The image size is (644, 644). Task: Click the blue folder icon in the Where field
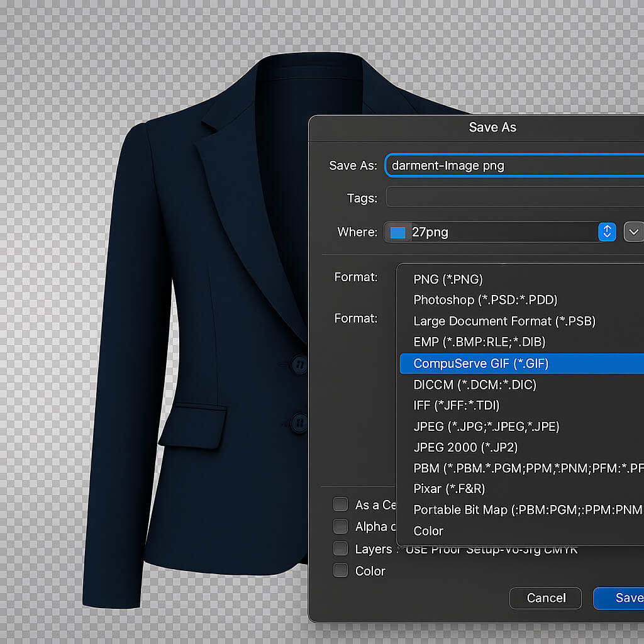pyautogui.click(x=397, y=232)
